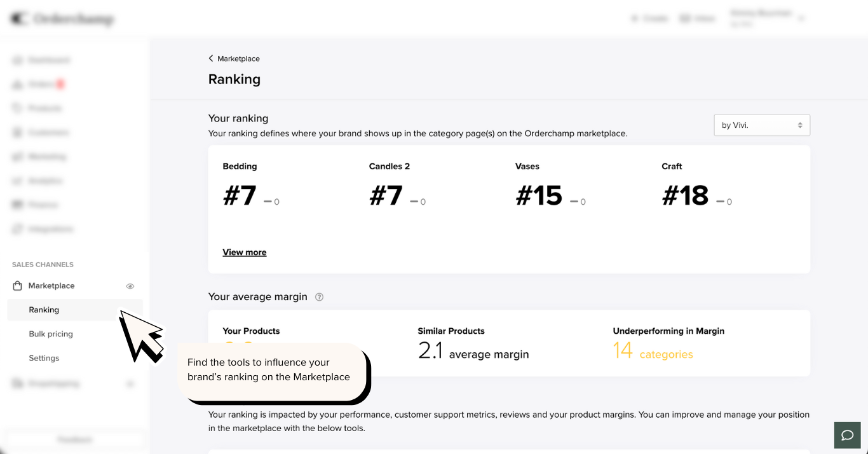Click the Marketplace shopping bag icon
868x454 pixels.
click(17, 286)
